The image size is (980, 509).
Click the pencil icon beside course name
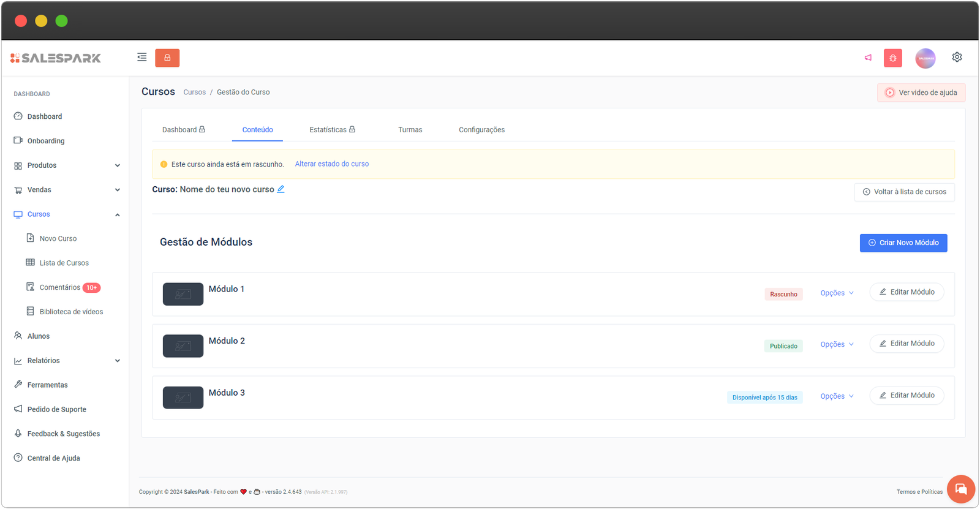(281, 189)
